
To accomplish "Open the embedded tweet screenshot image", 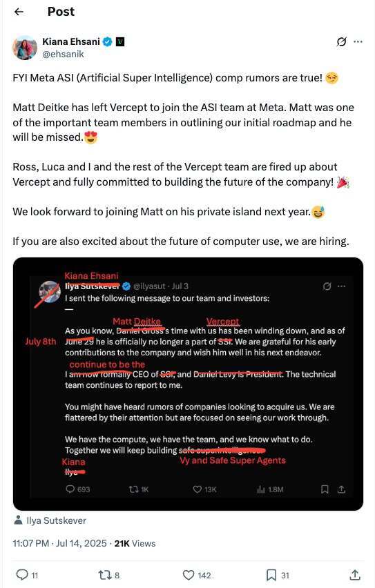I will pos(188,384).
